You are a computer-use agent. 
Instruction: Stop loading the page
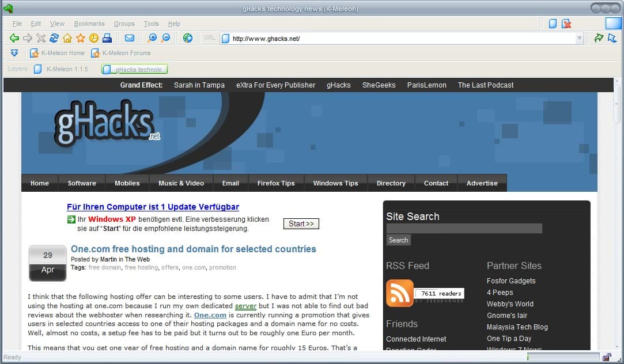[x=40, y=38]
